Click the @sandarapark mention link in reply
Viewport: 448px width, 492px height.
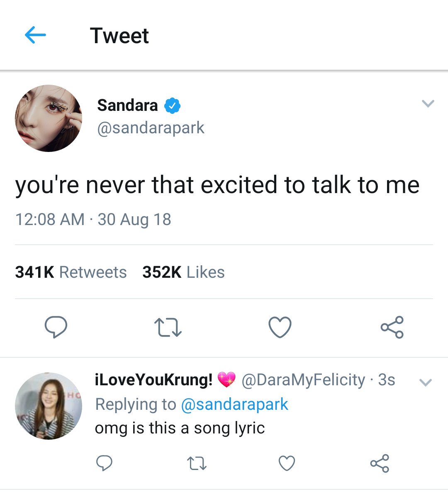[234, 404]
